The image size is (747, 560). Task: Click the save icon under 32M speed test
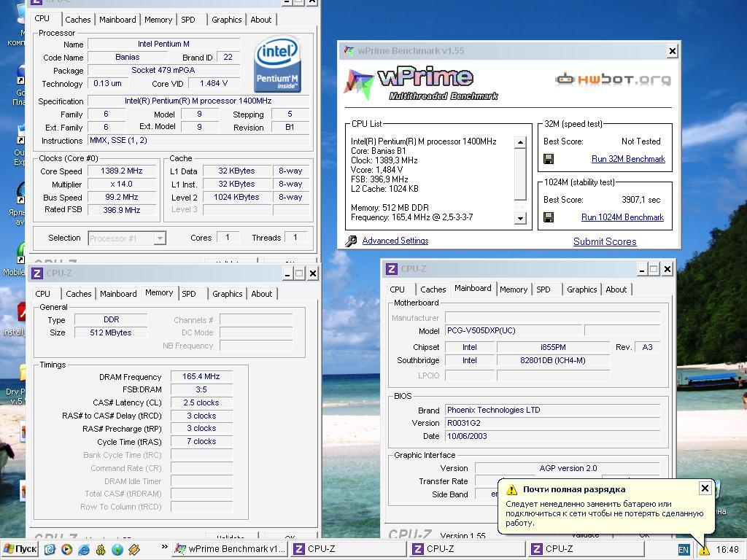point(549,159)
